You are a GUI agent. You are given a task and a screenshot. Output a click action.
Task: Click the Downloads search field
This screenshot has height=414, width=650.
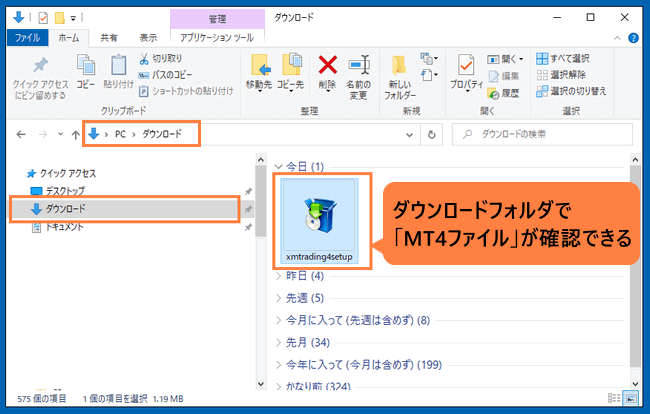[x=542, y=134]
